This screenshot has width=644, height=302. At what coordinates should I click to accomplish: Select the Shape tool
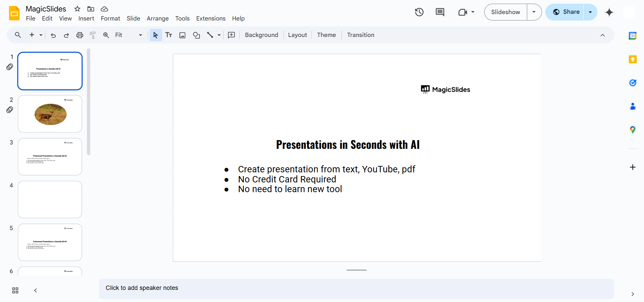tap(196, 35)
